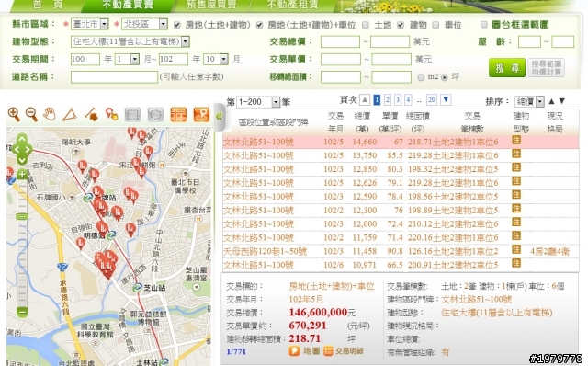The image size is (588, 366).
Task: Activate the hand pan tool
Action: point(49,114)
